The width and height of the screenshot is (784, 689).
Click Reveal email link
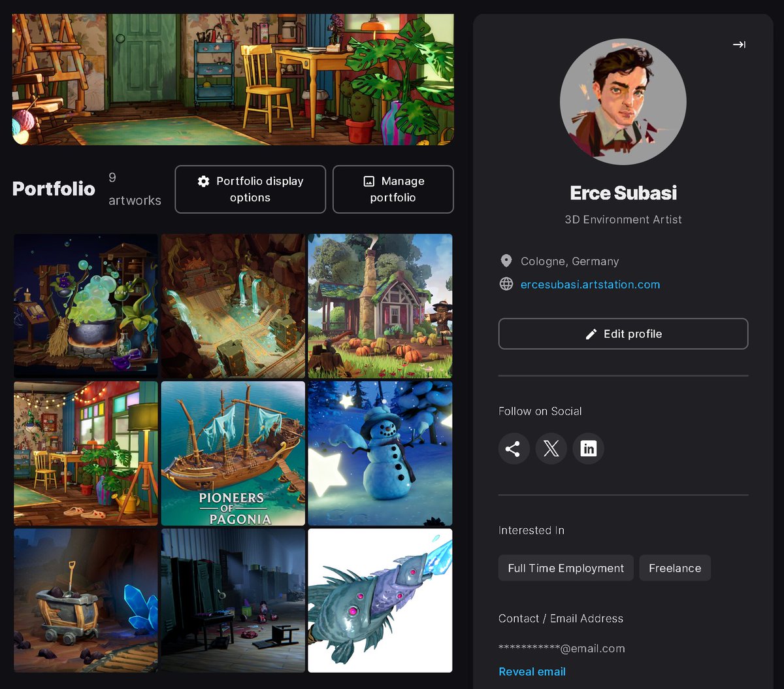click(532, 671)
